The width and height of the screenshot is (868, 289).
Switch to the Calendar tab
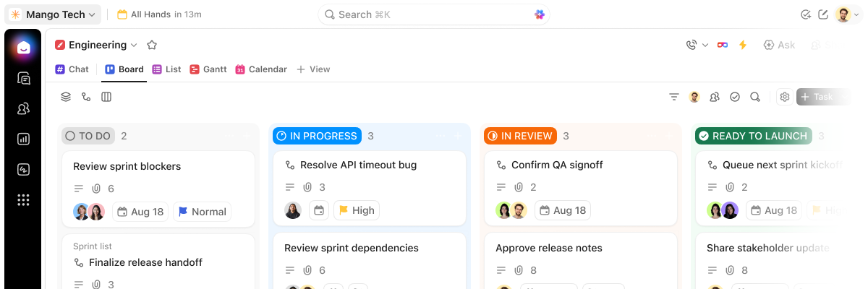261,69
